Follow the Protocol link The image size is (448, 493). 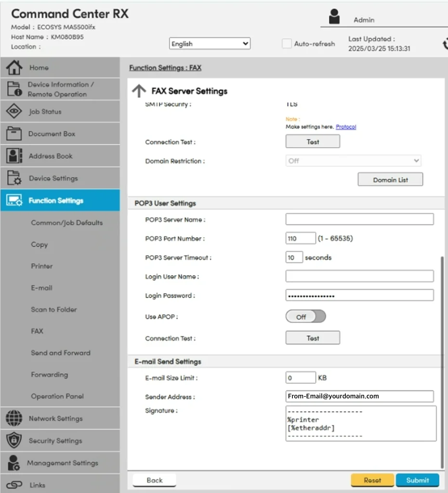pos(346,127)
